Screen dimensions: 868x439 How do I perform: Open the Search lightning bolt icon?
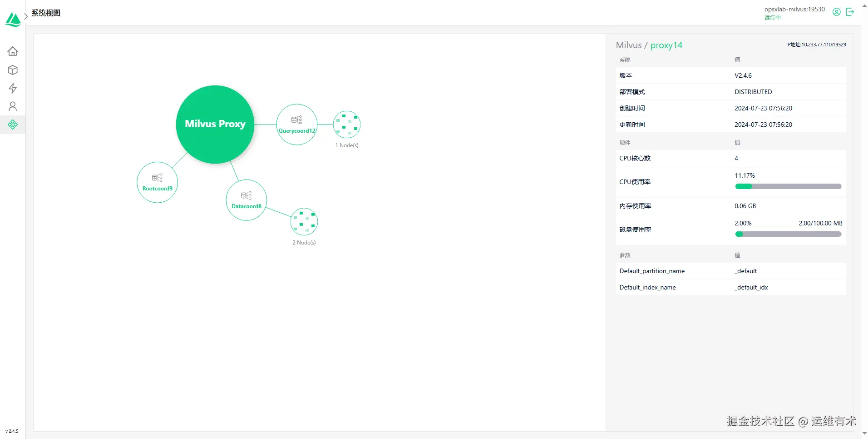point(13,88)
